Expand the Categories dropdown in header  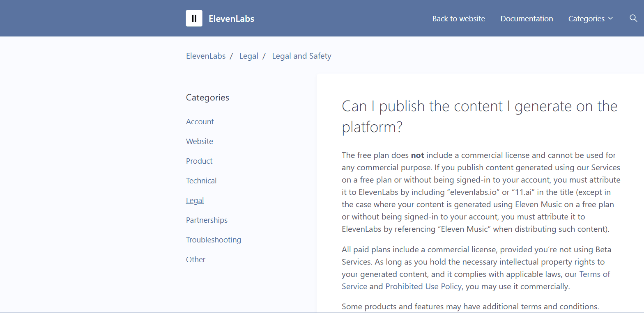click(x=590, y=18)
